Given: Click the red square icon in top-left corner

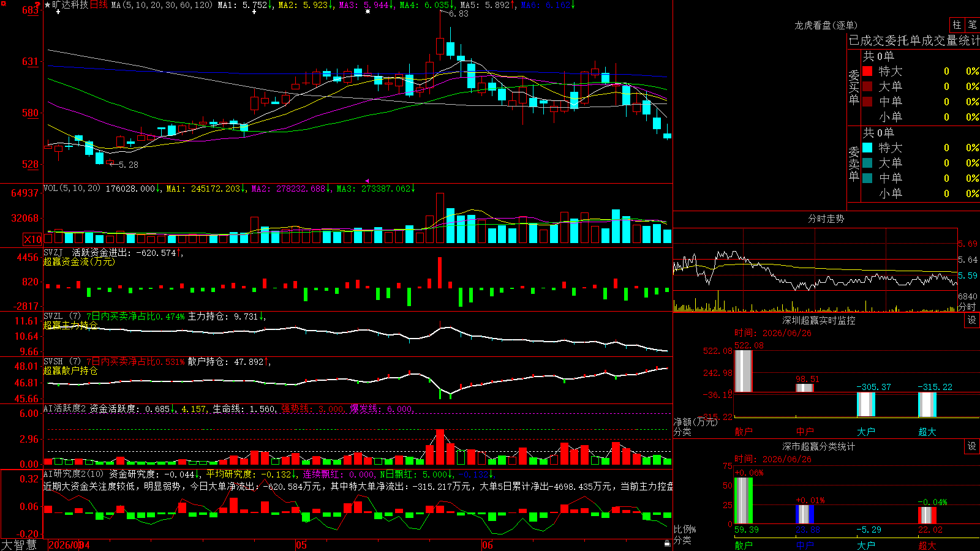Looking at the screenshot, I should (x=4, y=3).
